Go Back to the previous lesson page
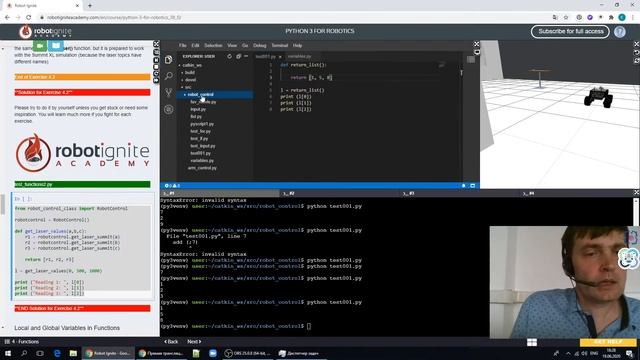This screenshot has width=640, height=360. (x=171, y=342)
